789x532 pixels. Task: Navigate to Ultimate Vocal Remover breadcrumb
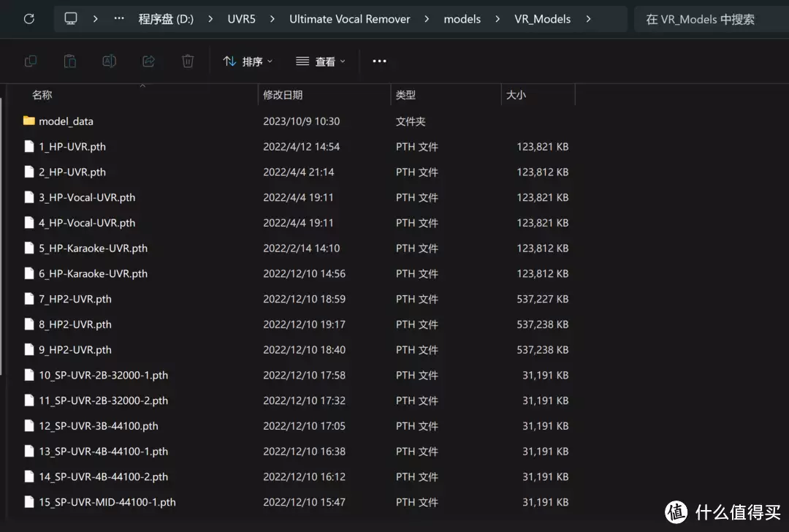[349, 19]
